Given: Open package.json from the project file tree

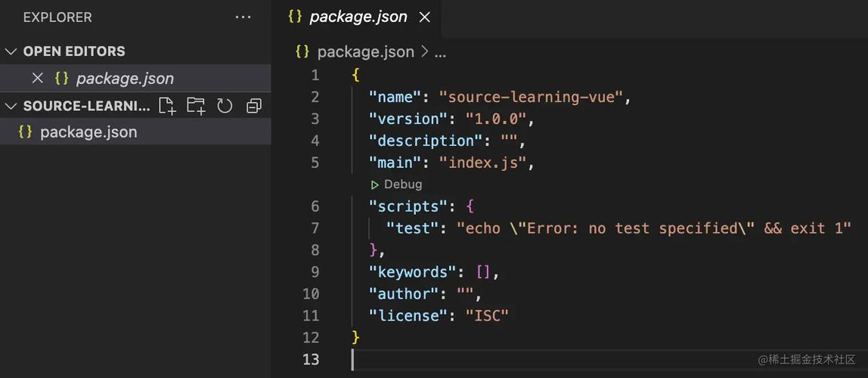Looking at the screenshot, I should [x=88, y=132].
